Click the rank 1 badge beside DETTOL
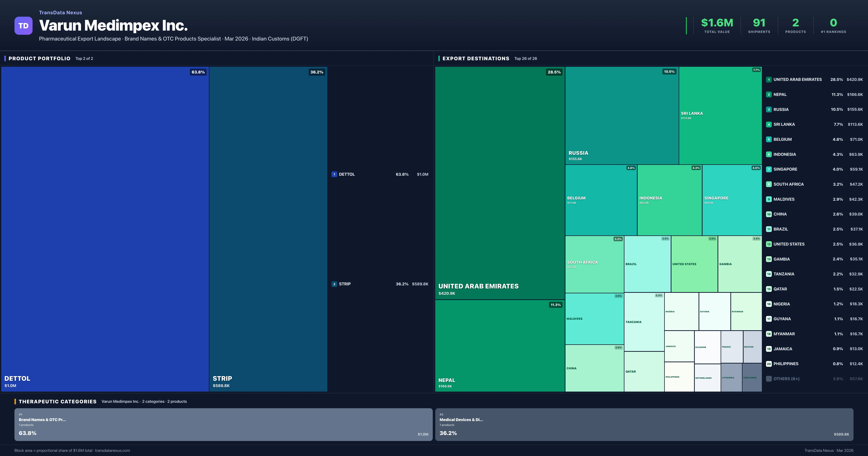The image size is (868, 456). pyautogui.click(x=334, y=174)
